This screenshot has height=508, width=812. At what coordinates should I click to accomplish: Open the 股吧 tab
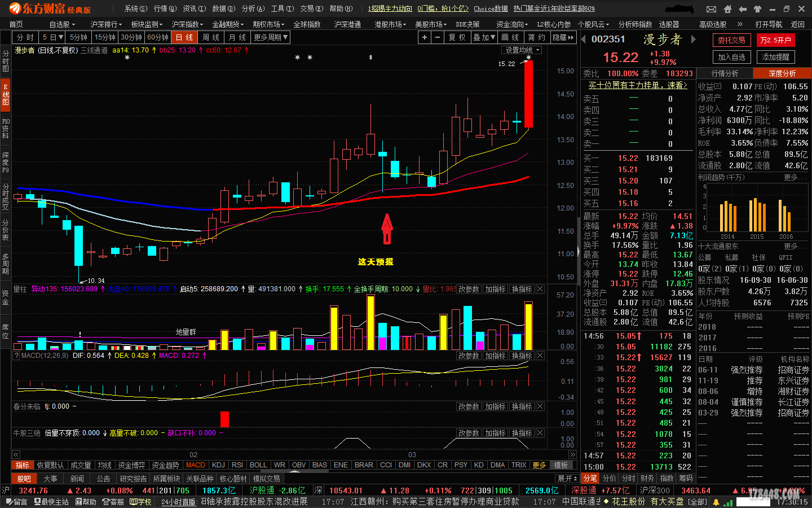(x=24, y=479)
